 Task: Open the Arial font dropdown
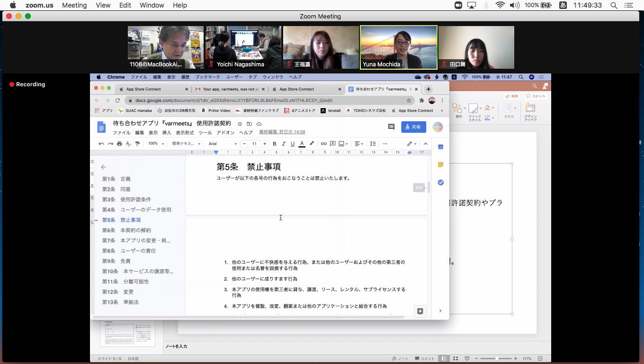223,144
